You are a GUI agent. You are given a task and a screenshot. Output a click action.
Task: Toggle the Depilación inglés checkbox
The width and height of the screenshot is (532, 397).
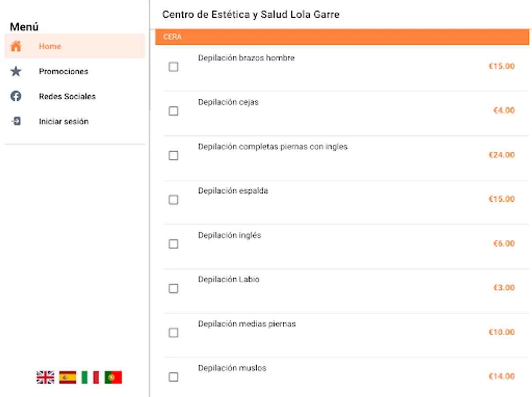[x=173, y=244]
